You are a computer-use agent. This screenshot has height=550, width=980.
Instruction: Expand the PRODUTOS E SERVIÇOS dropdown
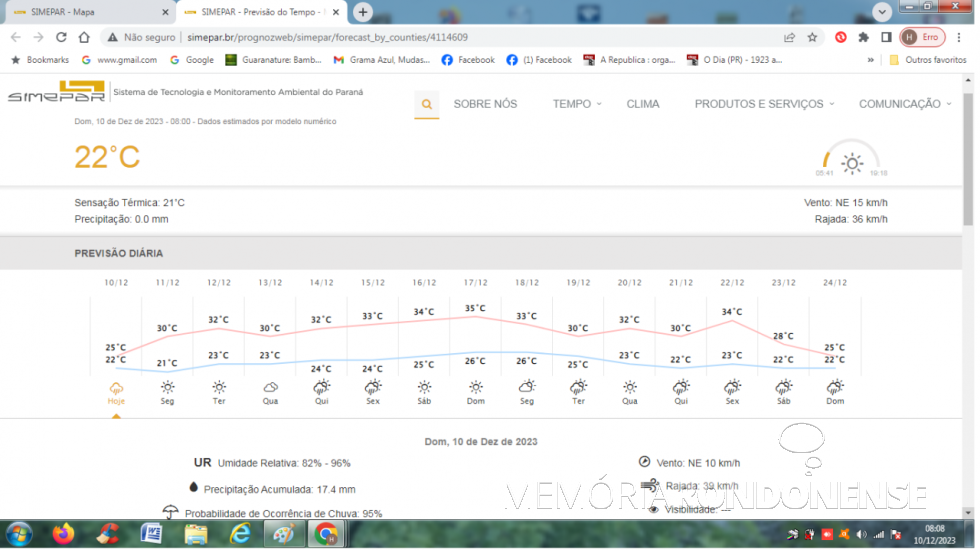[765, 104]
